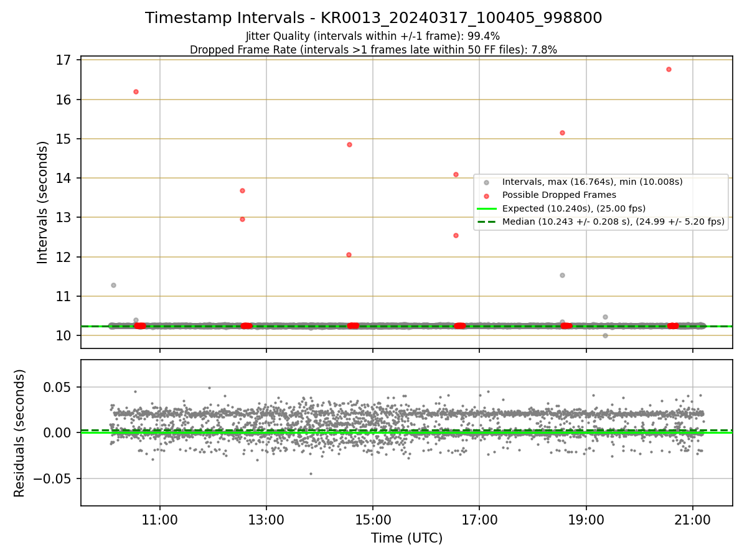Viewport: 747px width, 560px height.
Task: Click legend entry 'Possible Dropped Frames'
Action: pyautogui.click(x=559, y=195)
